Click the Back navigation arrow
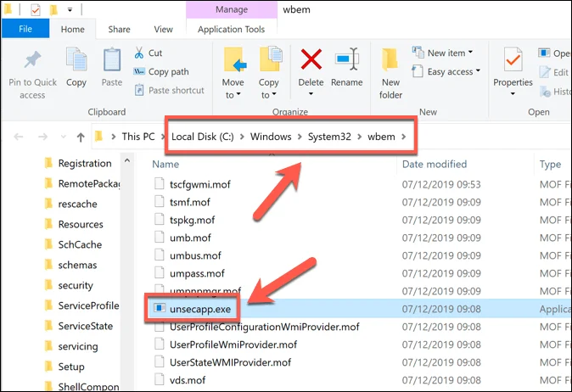Image resolution: width=572 pixels, height=392 pixels. coord(18,137)
